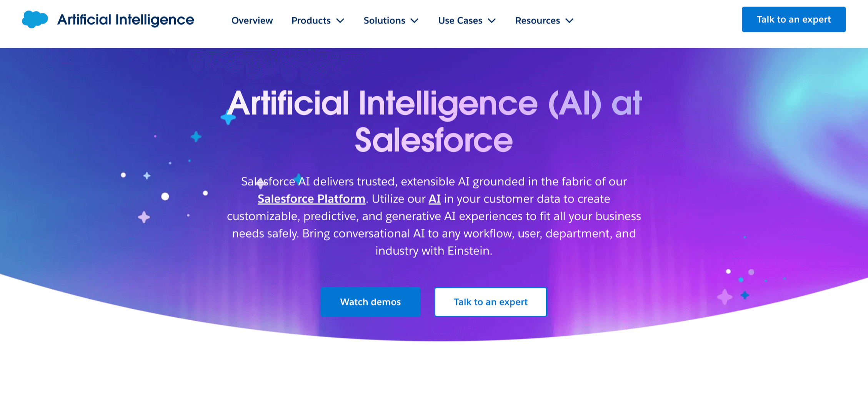Click the outlined Talk to an expert hero button
Image resolution: width=868 pixels, height=400 pixels.
pyautogui.click(x=490, y=302)
